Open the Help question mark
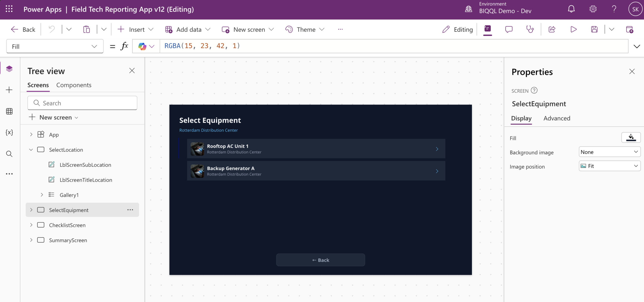The width and height of the screenshot is (644, 302). point(614,9)
